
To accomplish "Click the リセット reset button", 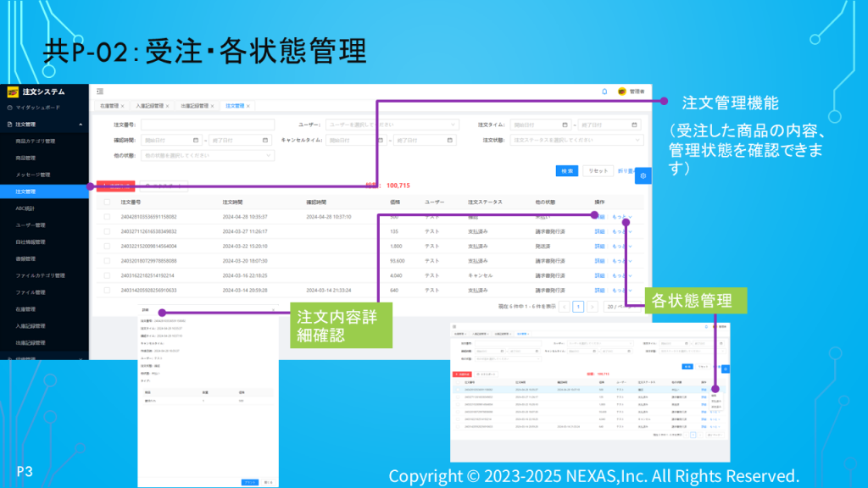I will pos(598,171).
